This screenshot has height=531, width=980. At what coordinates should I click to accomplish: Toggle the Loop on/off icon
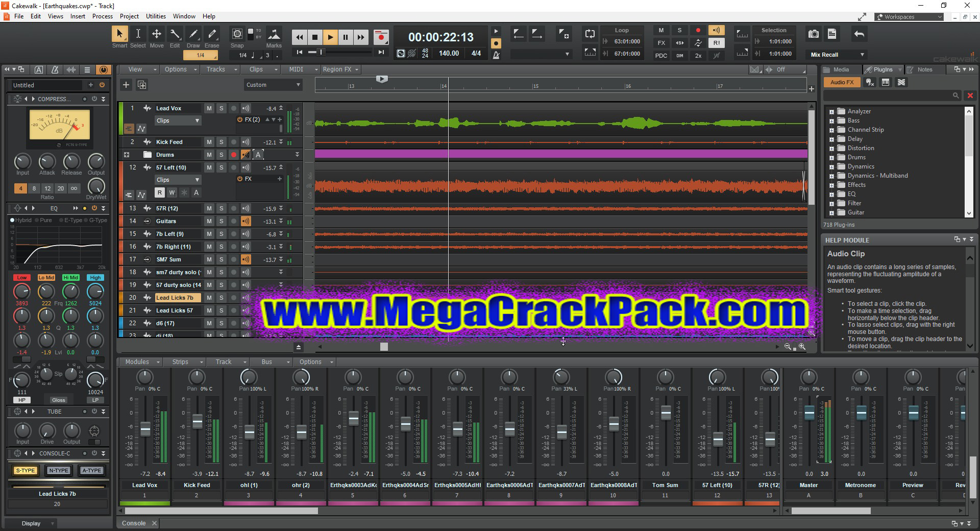(x=590, y=34)
